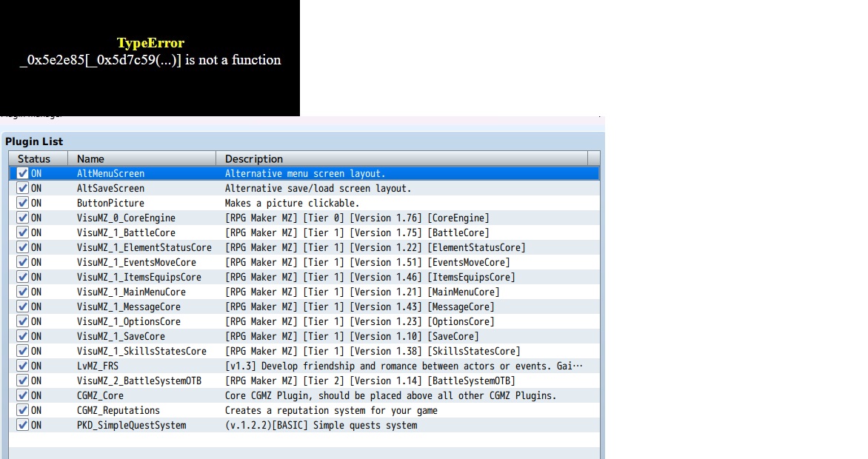868x459 pixels.
Task: Click the Version 1.10 SaveCore description
Action: click(x=352, y=336)
